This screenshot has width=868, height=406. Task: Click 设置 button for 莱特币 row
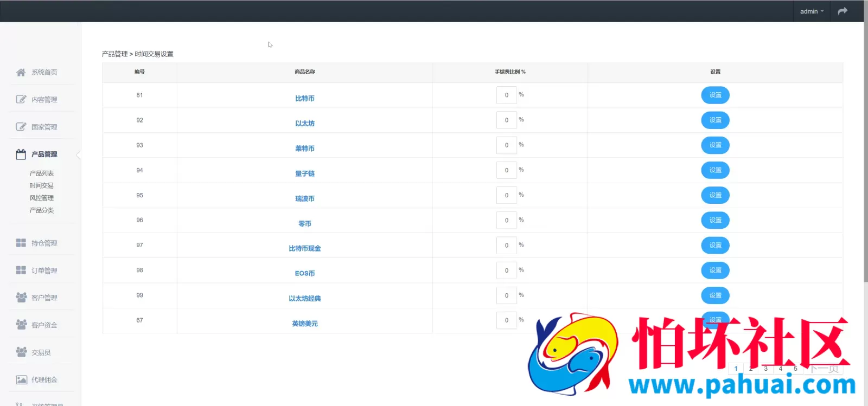715,145
